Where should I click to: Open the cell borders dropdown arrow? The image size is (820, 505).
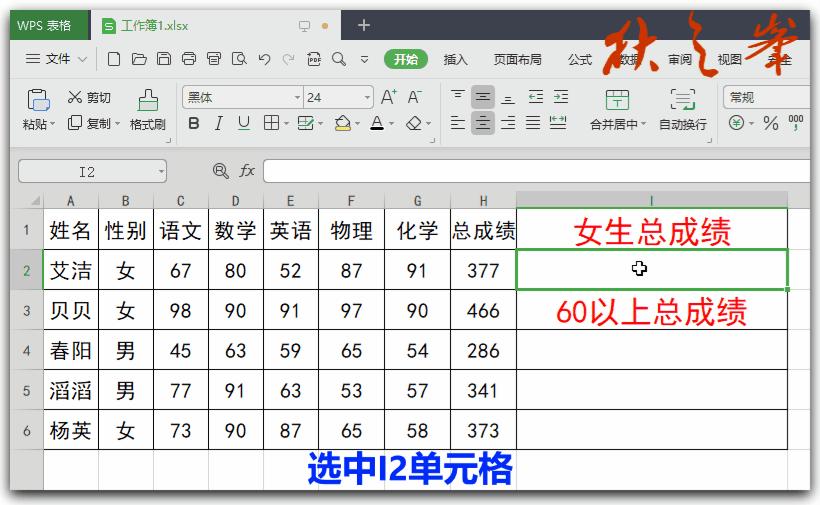click(287, 124)
